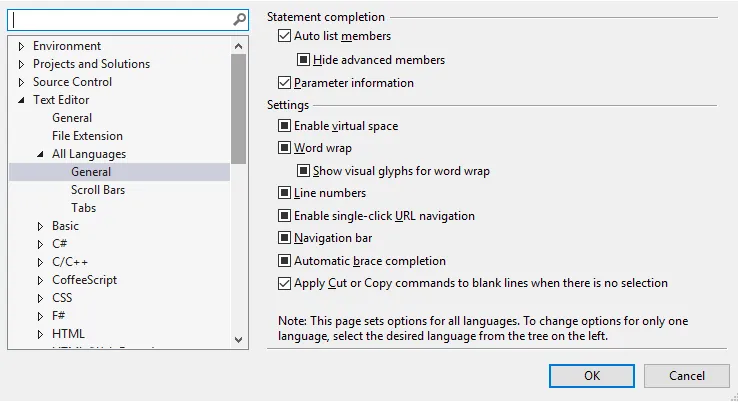Toggle Navigation bar checkbox
738x402 pixels.
click(x=285, y=238)
